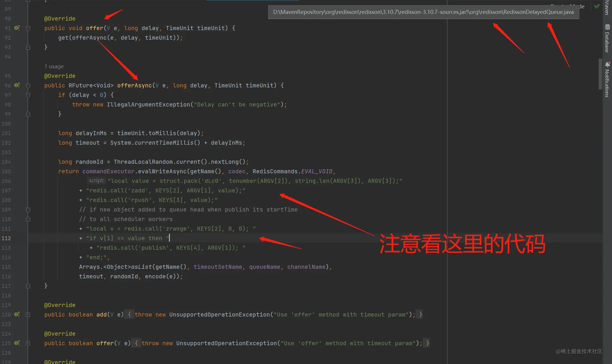Screen dimensions: 612x364
Task: Click the fold end marker at line 99
Action: click(28, 114)
